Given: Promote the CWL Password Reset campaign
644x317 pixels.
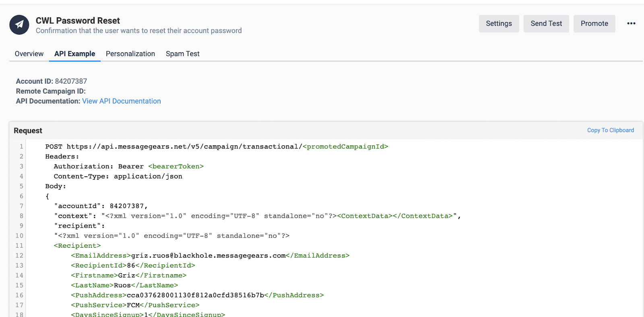Looking at the screenshot, I should [594, 23].
